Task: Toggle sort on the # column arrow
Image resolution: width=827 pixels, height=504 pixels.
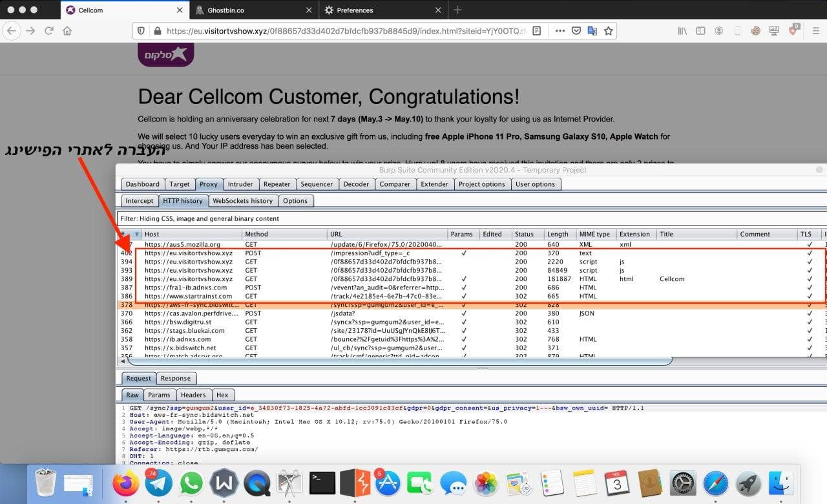Action: [136, 235]
